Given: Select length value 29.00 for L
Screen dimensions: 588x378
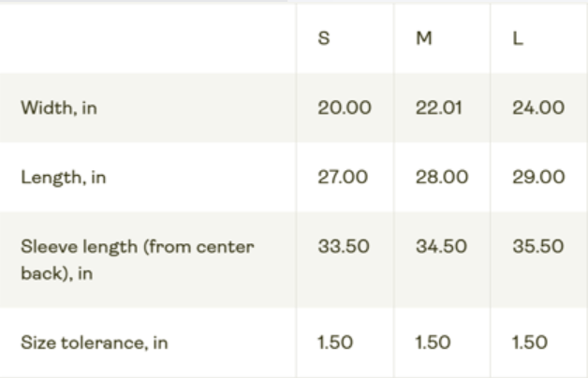Looking at the screenshot, I should (538, 177).
